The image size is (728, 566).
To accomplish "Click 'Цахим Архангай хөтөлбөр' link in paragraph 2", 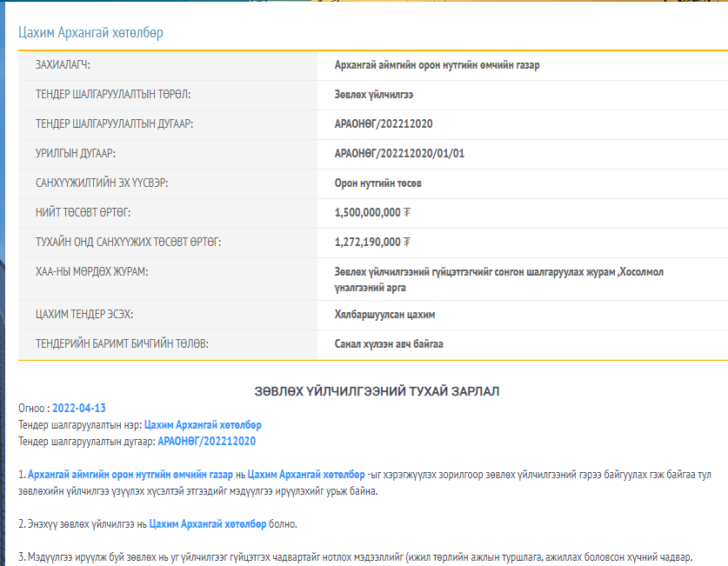I will tap(208, 524).
